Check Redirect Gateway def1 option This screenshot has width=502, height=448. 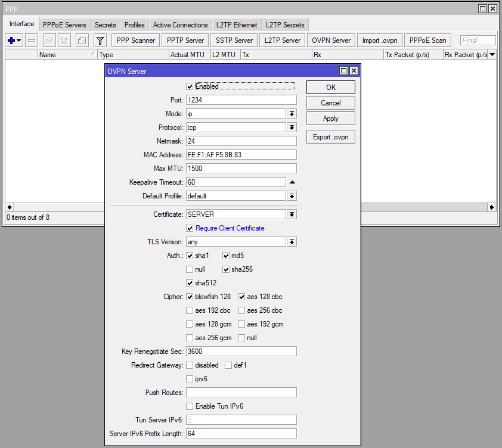228,365
